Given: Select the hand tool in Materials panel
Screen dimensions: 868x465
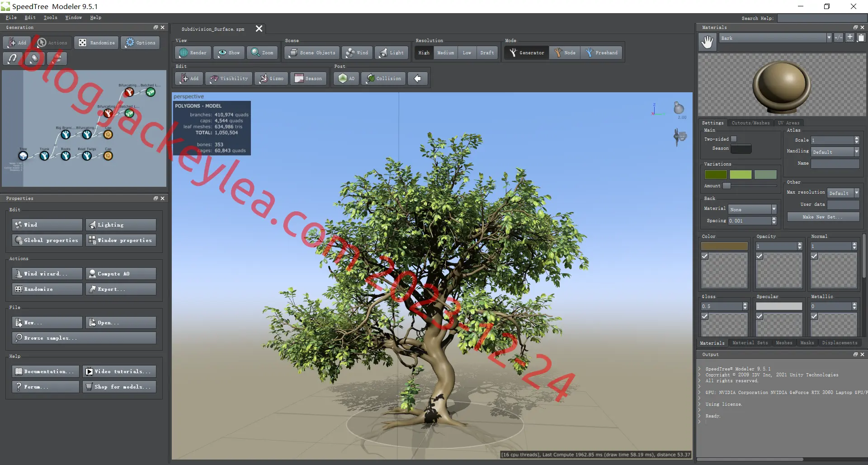Looking at the screenshot, I should pyautogui.click(x=707, y=42).
